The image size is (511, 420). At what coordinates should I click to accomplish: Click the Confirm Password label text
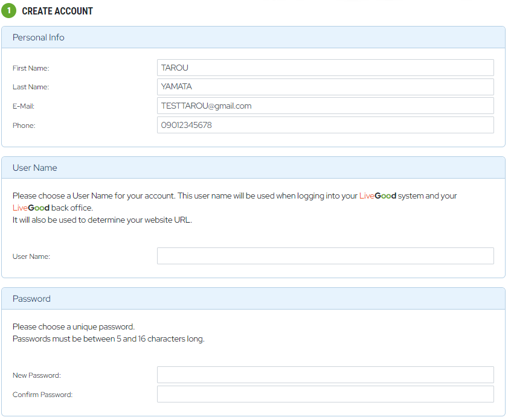click(42, 395)
